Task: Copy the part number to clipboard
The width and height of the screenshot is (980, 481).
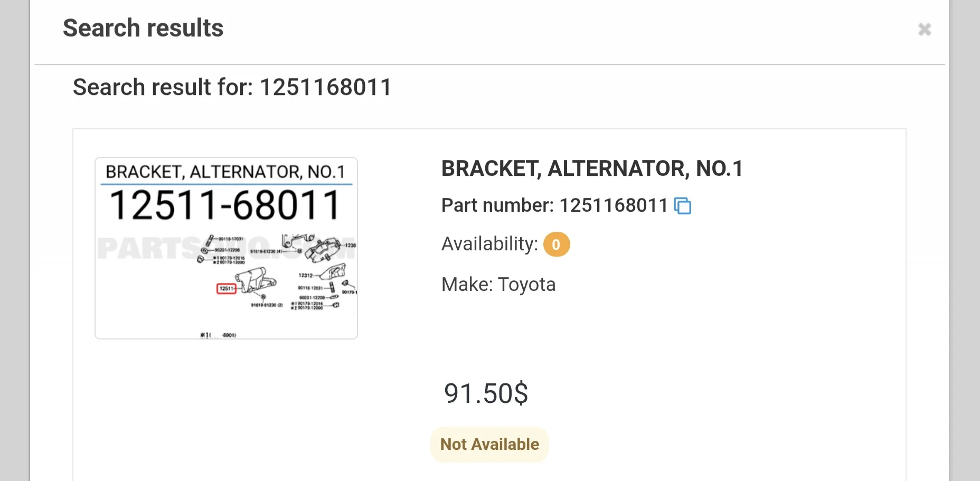Action: click(683, 205)
